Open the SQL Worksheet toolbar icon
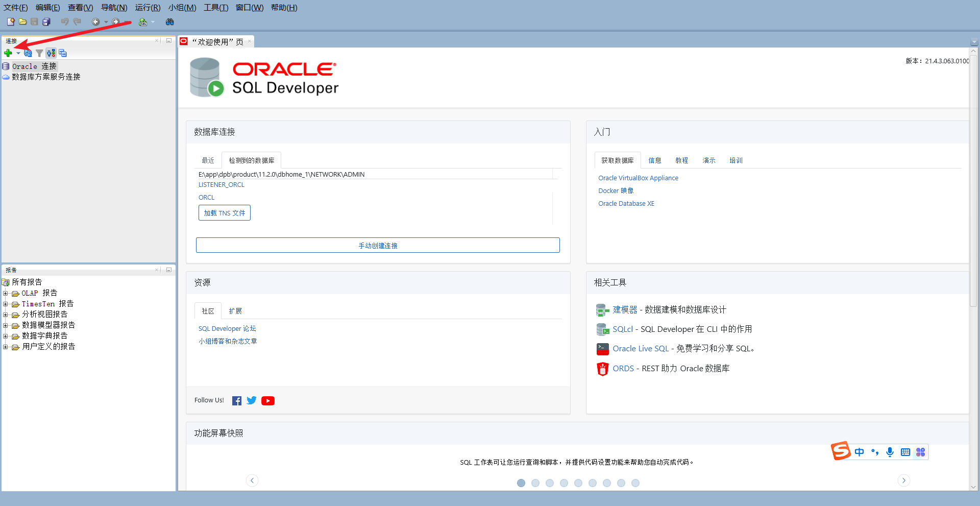The image size is (980, 506). click(143, 22)
